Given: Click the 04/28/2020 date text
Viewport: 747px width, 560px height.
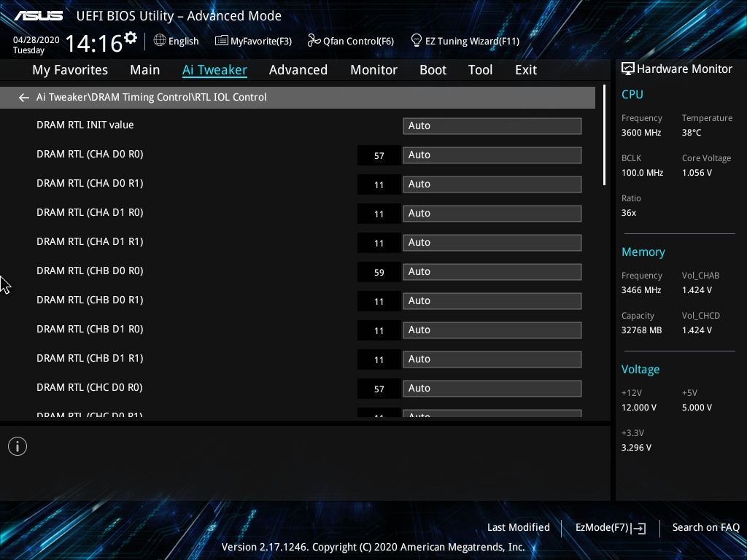Looking at the screenshot, I should (36, 40).
